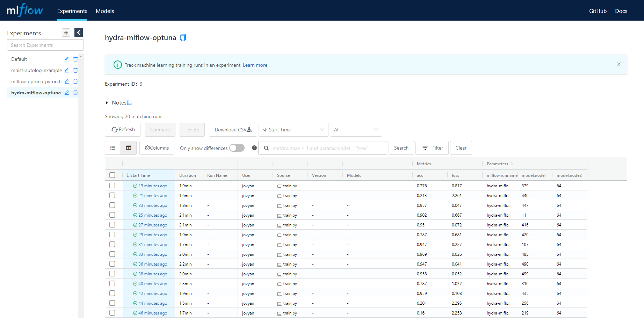Delete the Default experiment trash icon
Screen dimensions: 644x318
click(75, 59)
